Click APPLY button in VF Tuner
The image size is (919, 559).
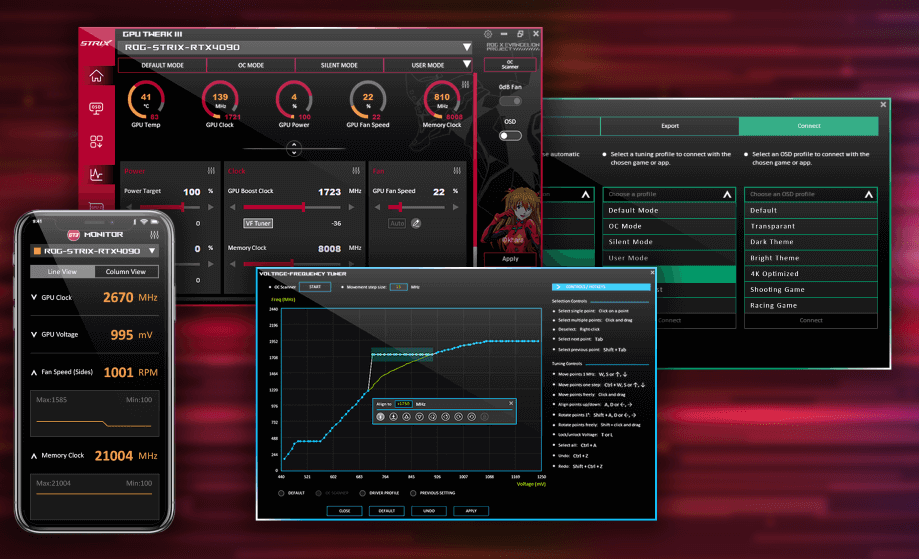coord(471,510)
